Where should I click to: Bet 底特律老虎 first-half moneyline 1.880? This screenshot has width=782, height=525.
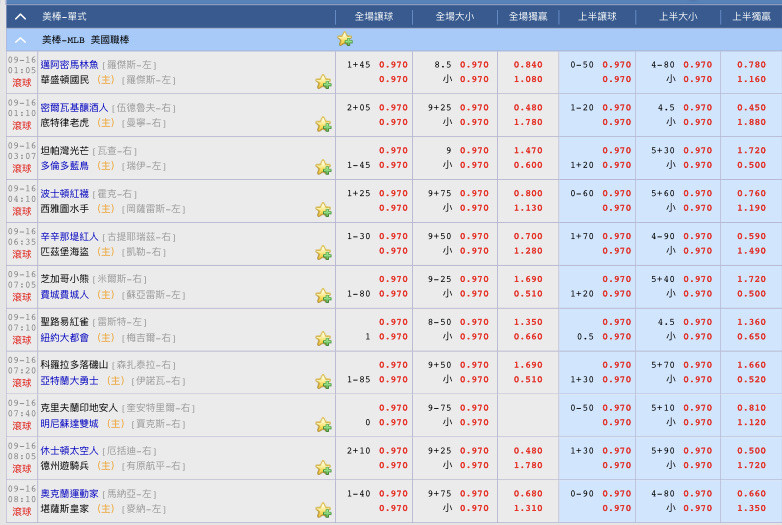coord(751,122)
